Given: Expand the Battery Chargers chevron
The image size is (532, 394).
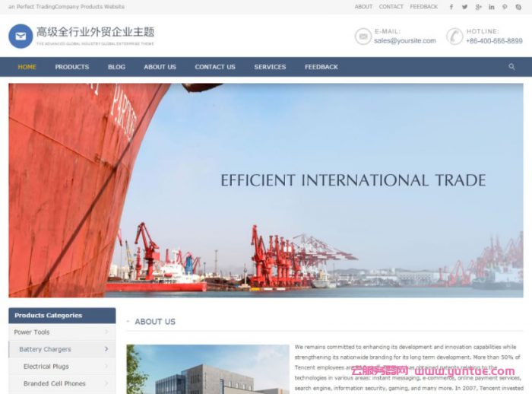Looking at the screenshot, I should coord(106,349).
